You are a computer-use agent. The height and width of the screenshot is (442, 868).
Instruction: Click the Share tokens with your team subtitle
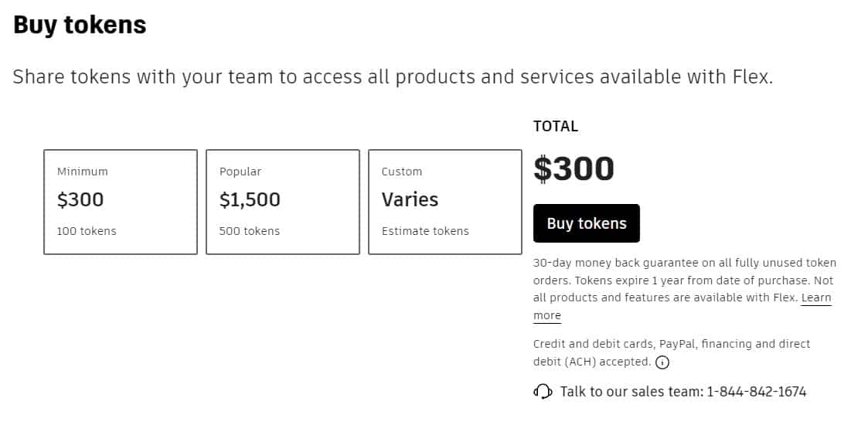click(393, 77)
